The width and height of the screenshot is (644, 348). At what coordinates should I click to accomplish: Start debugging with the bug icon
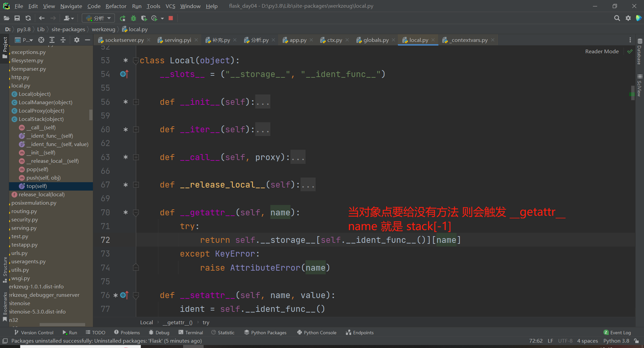click(x=133, y=18)
